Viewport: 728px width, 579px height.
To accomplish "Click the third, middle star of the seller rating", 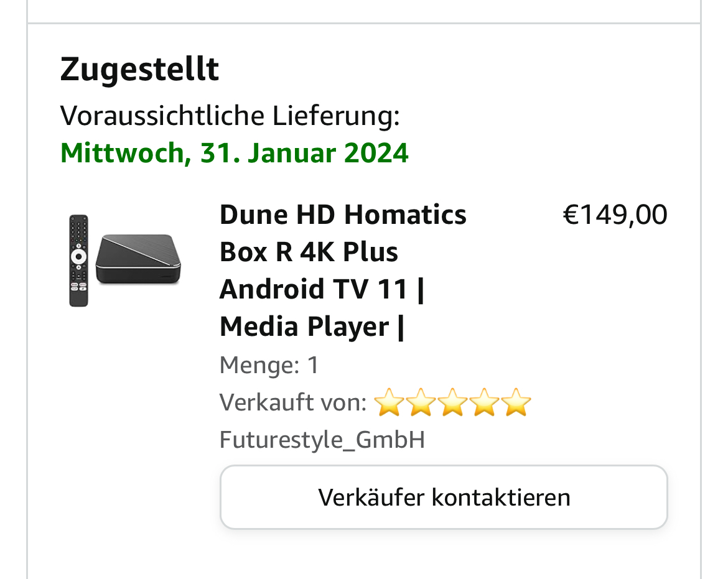I will (x=453, y=402).
